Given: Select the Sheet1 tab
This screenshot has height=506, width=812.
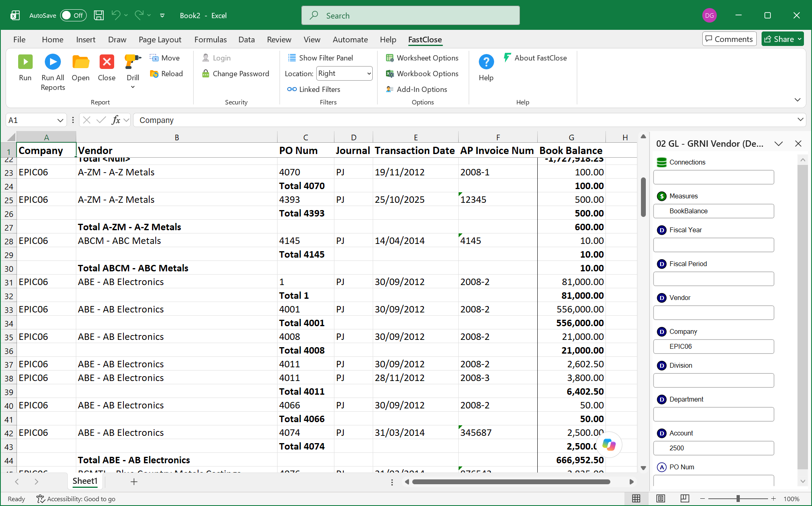Looking at the screenshot, I should 85,481.
